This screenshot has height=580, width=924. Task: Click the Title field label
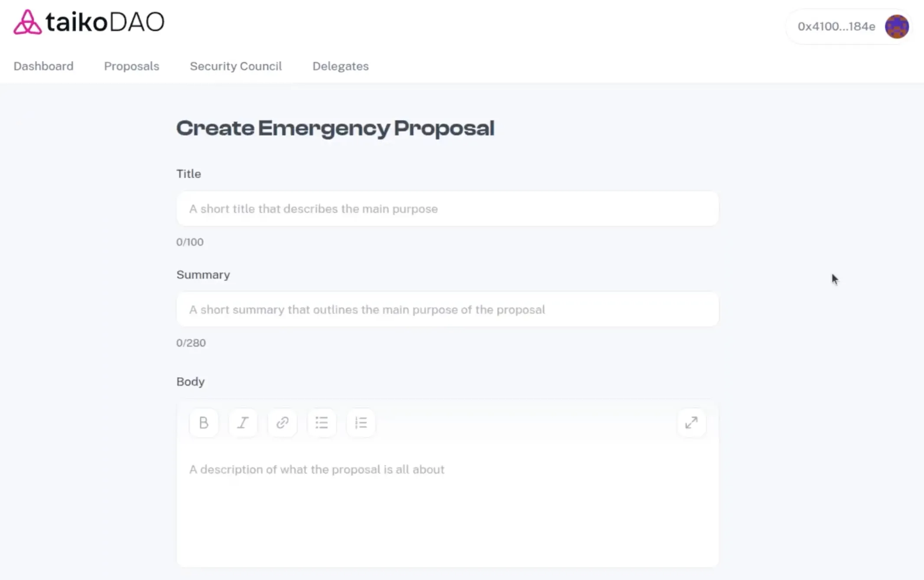coord(189,174)
